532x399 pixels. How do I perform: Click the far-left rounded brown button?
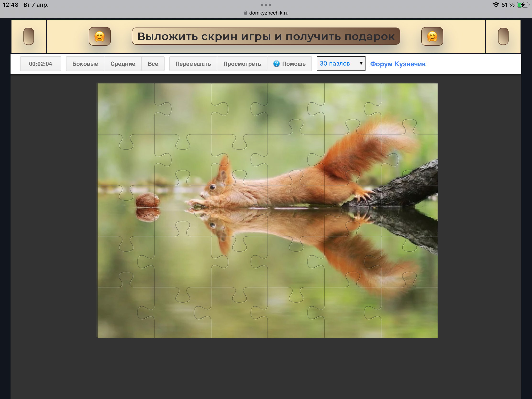(x=29, y=36)
